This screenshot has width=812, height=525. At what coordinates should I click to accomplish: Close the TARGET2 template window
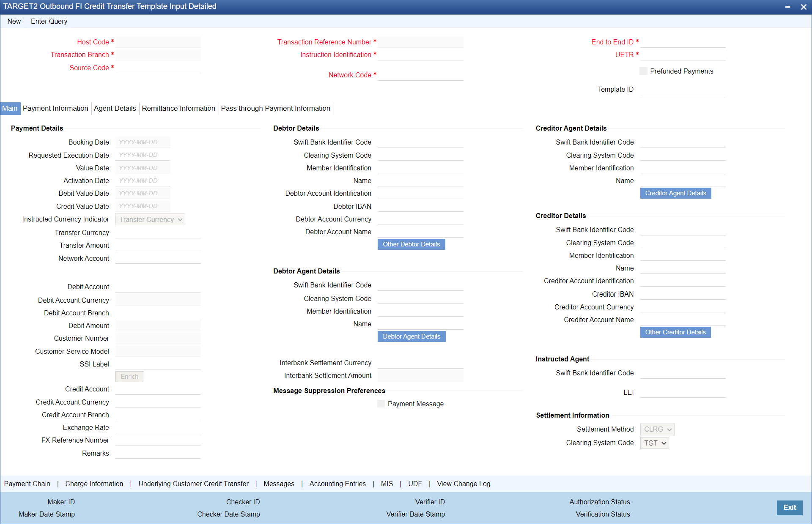click(804, 7)
